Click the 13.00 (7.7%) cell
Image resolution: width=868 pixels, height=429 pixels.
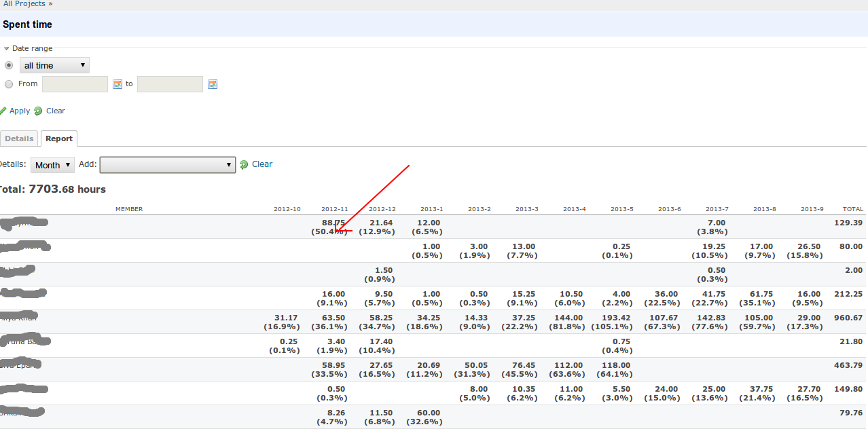[x=521, y=250]
